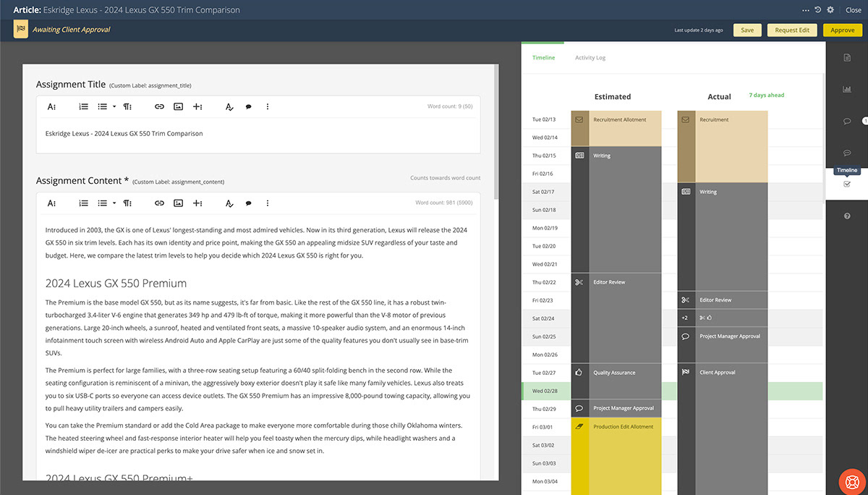Open the settings gear in the header
This screenshot has height=495, width=868.
(x=830, y=10)
